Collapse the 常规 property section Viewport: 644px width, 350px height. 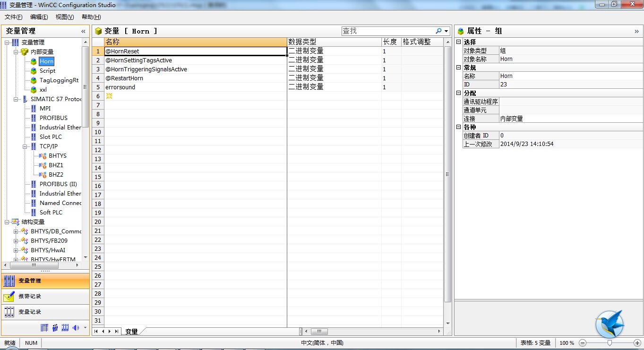[458, 68]
